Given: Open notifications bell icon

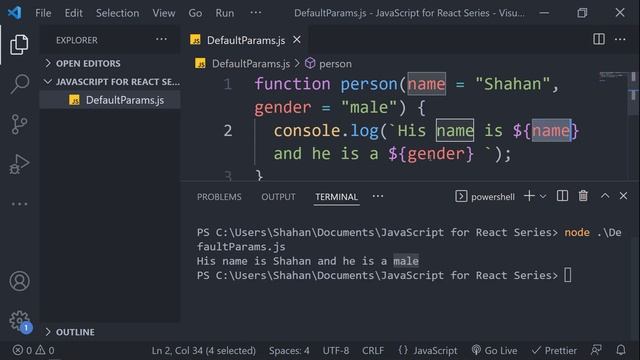Looking at the screenshot, I should point(621,350).
